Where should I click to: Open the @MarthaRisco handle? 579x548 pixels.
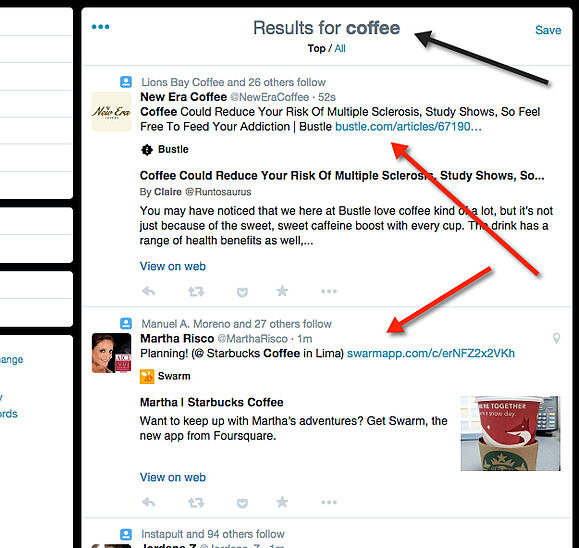253,339
